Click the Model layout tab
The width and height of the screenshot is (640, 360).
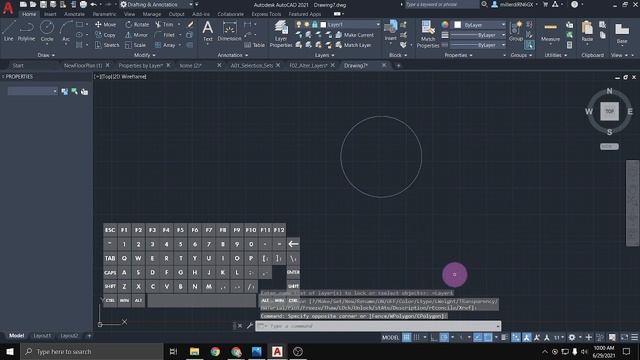pos(17,336)
